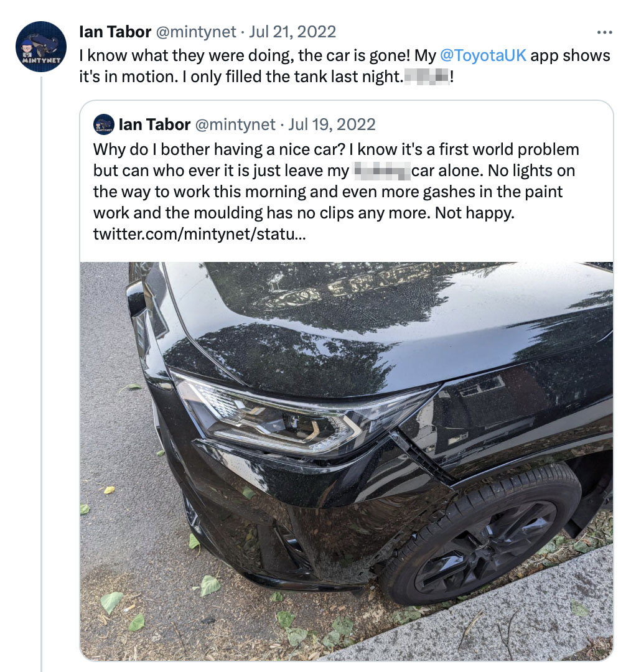Image resolution: width=631 pixels, height=672 pixels.
Task: Click the Mintynet profile avatar on main tweet
Action: [42, 47]
